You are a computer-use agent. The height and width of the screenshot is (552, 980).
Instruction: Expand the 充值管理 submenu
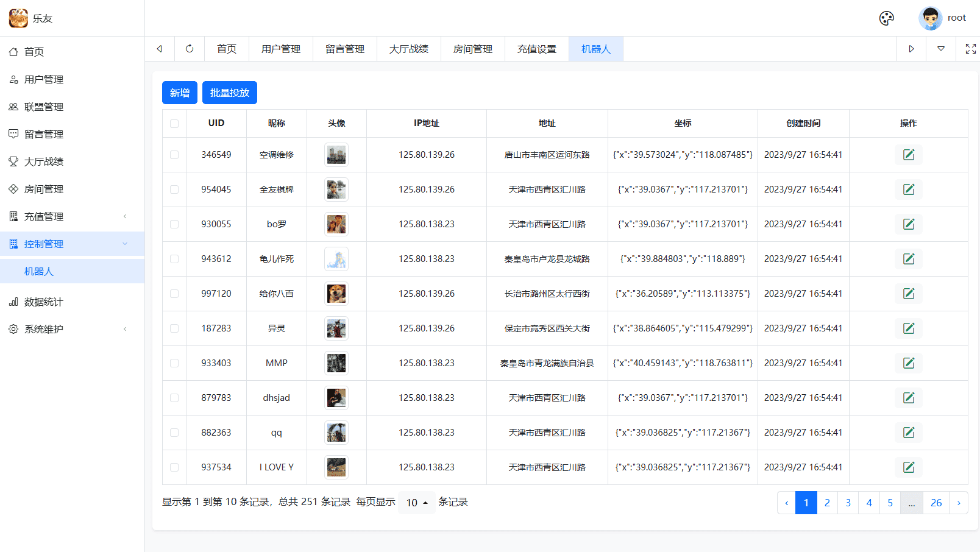(43, 216)
